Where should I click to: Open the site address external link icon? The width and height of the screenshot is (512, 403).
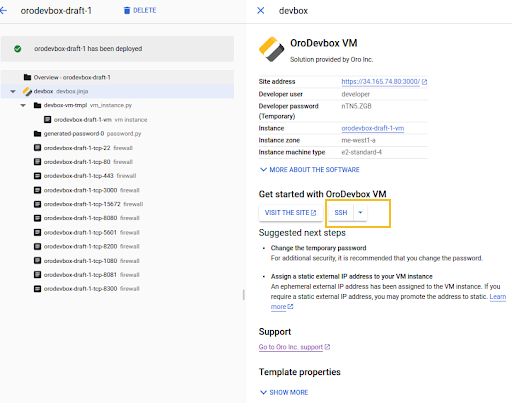(424, 82)
